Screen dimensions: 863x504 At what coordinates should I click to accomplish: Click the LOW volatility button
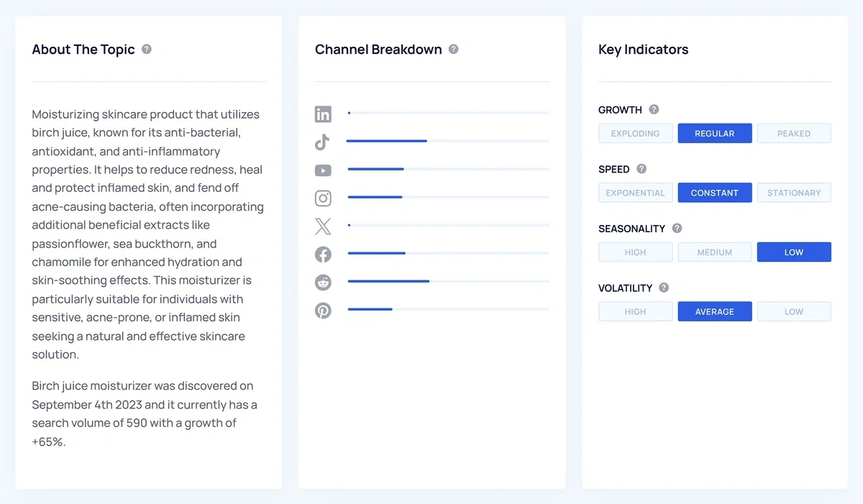[794, 311]
